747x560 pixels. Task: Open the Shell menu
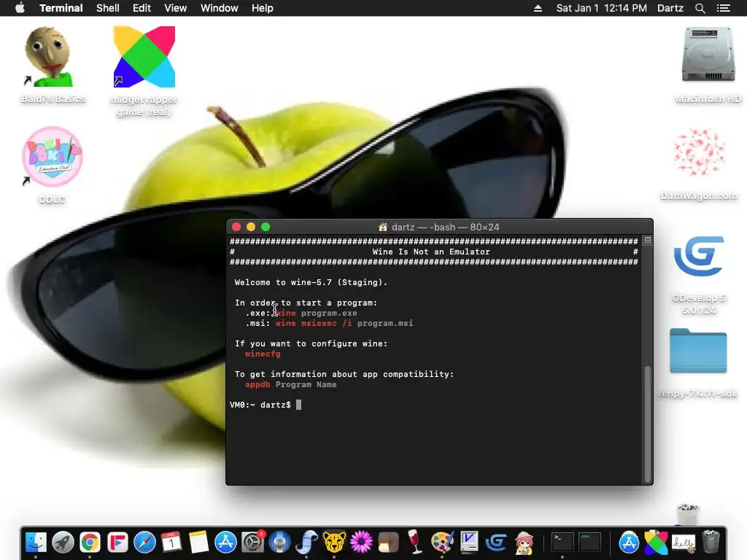point(108,8)
